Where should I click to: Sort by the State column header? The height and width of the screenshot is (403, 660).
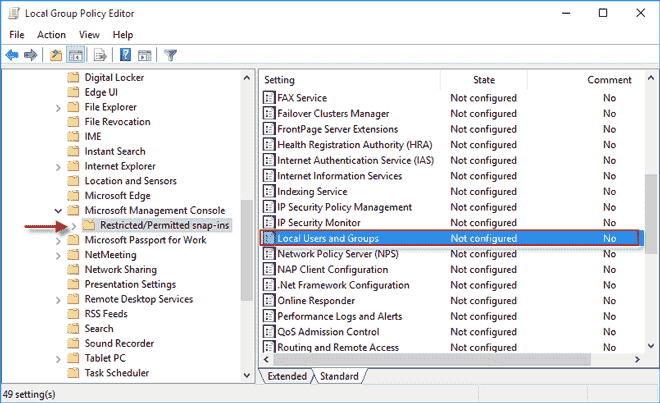(x=484, y=80)
